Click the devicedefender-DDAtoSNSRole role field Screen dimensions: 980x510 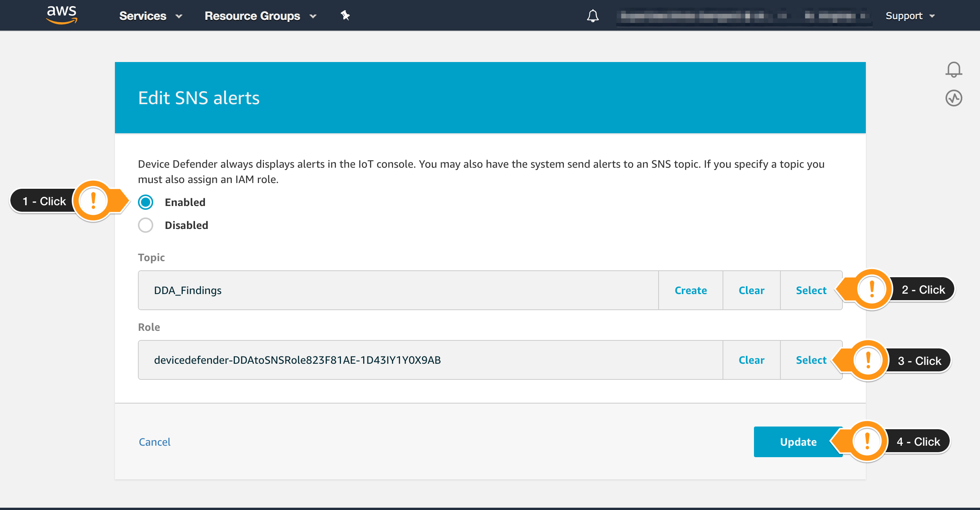(430, 360)
